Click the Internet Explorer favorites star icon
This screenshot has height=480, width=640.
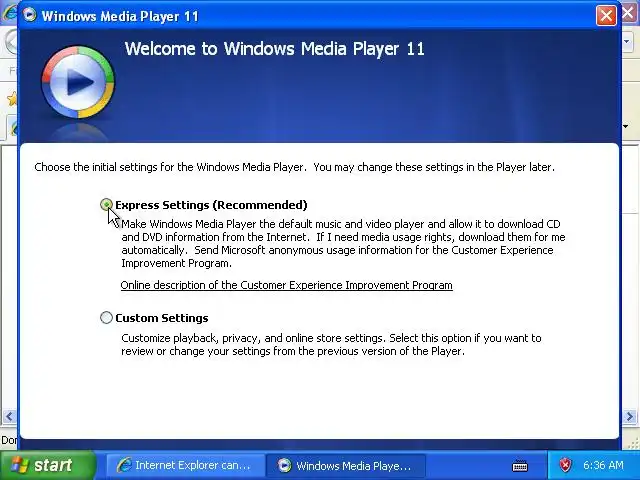click(12, 98)
